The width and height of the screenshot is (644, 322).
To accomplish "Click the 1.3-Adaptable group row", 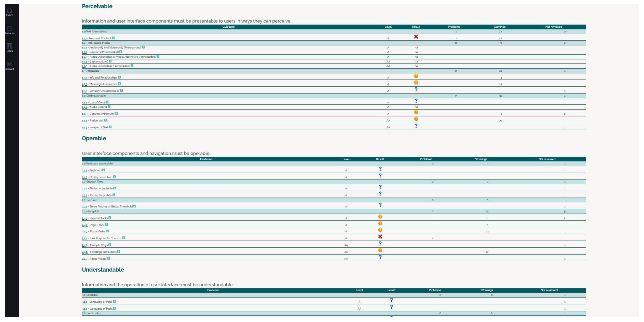I will tap(91, 71).
